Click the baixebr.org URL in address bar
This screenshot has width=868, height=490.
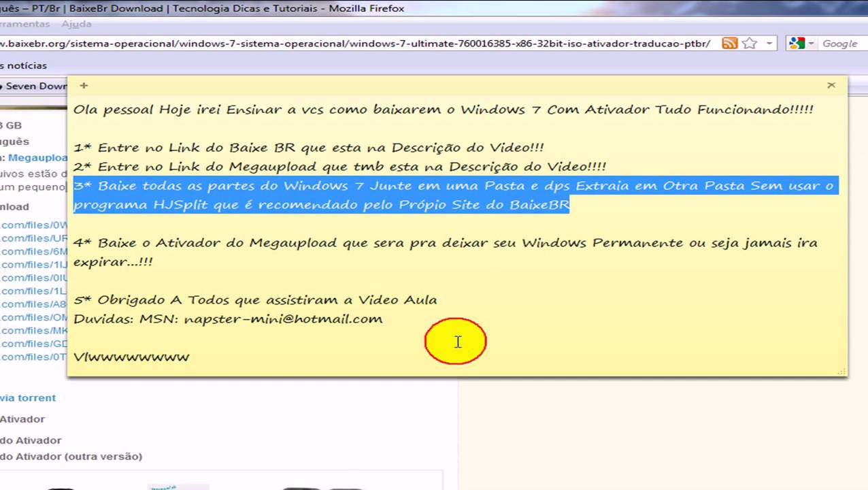[x=355, y=43]
